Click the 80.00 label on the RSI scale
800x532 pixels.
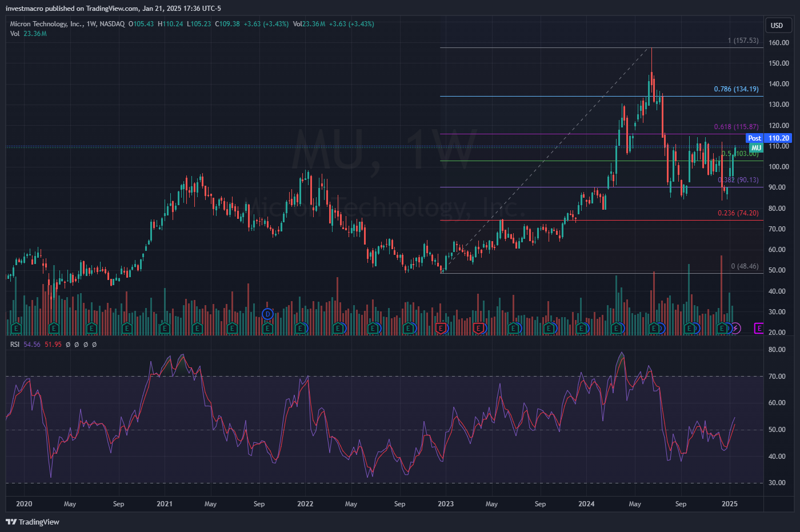pyautogui.click(x=777, y=350)
